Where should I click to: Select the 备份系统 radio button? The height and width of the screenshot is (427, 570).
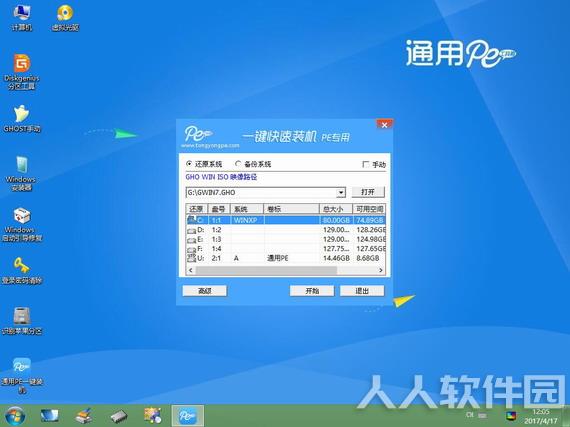[238, 164]
